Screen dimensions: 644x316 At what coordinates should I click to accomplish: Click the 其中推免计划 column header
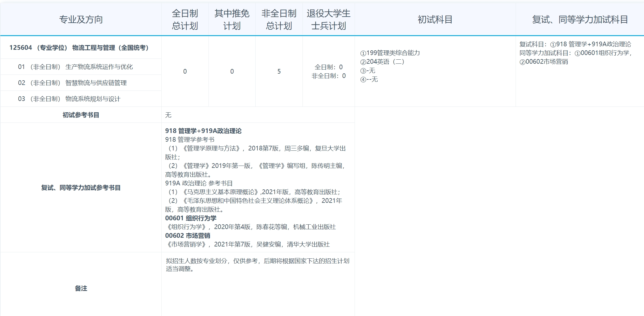(x=232, y=19)
